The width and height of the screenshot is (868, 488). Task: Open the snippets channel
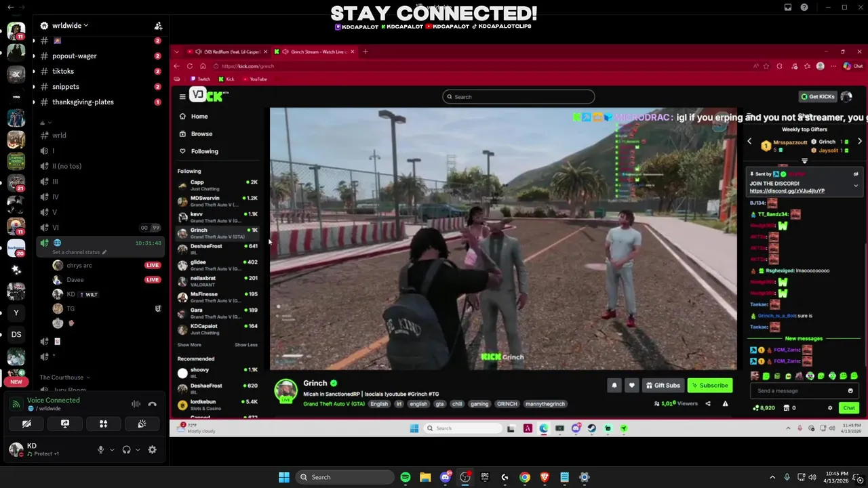click(x=99, y=87)
